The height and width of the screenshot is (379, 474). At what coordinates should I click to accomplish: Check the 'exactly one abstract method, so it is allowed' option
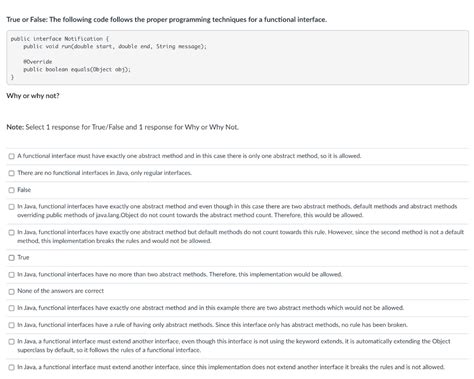coord(11,156)
